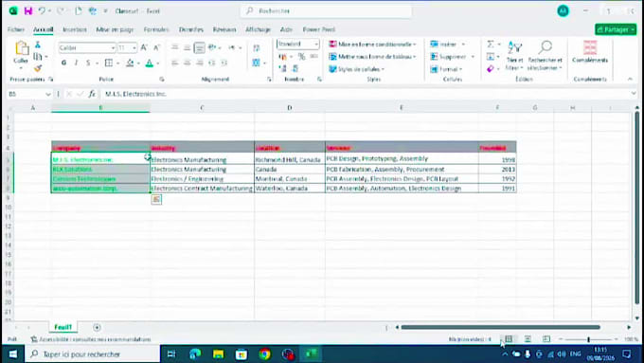The height and width of the screenshot is (363, 644).
Task: Click the Partager share button
Action: click(x=616, y=29)
